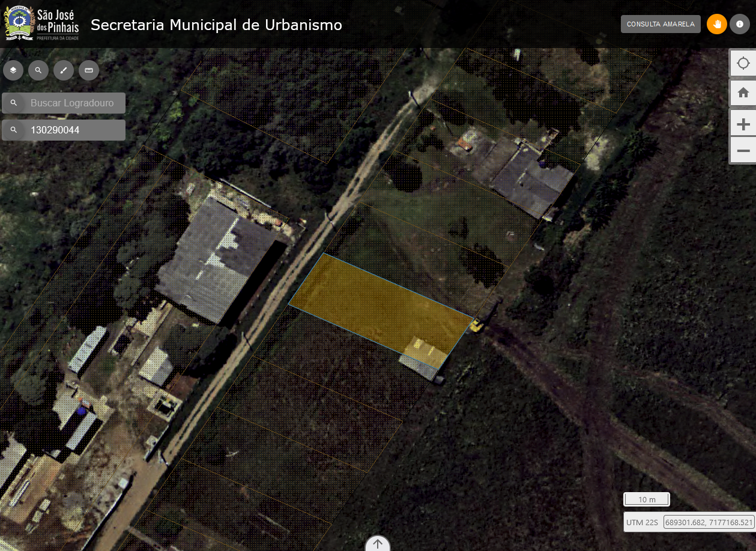Click magnifier icon beside Buscar Logradouro

(14, 103)
